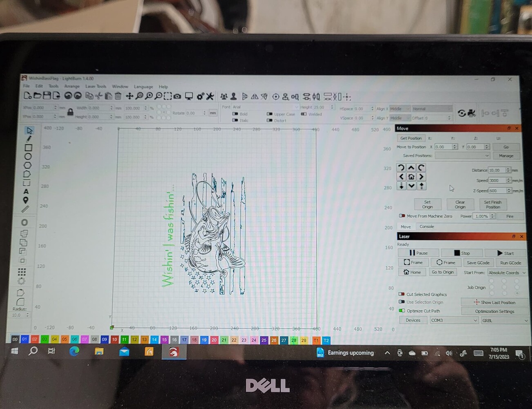Select the Pan view tool
532x409 pixels.
pyautogui.click(x=130, y=97)
